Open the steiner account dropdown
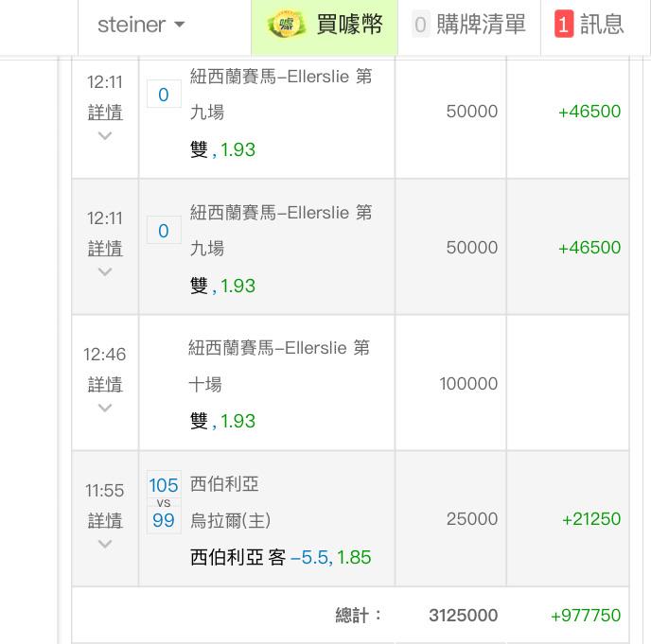 141,25
